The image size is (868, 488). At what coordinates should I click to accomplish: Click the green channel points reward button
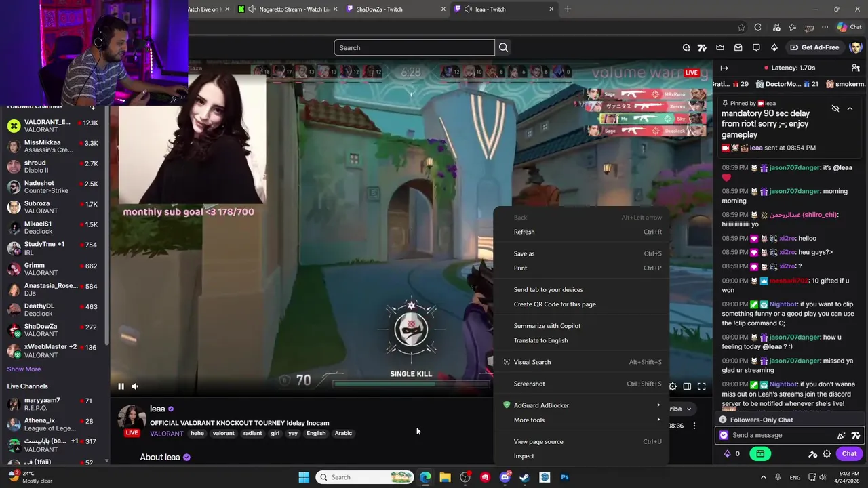(760, 453)
